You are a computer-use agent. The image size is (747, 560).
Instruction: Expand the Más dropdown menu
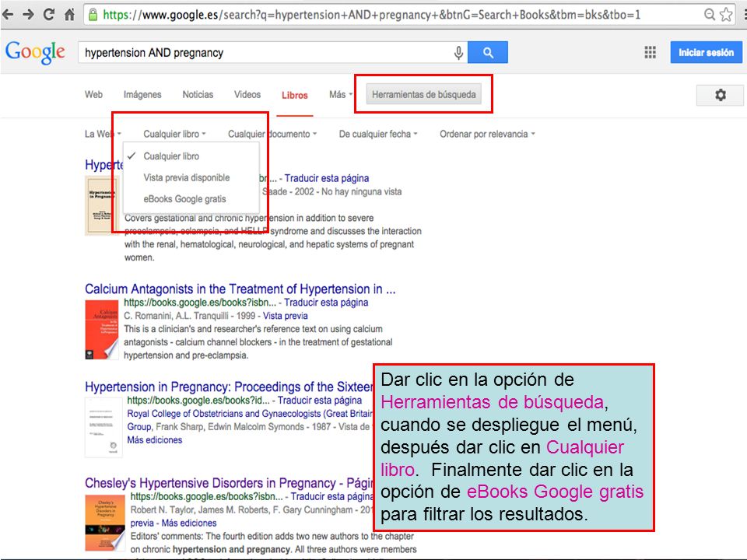[341, 94]
